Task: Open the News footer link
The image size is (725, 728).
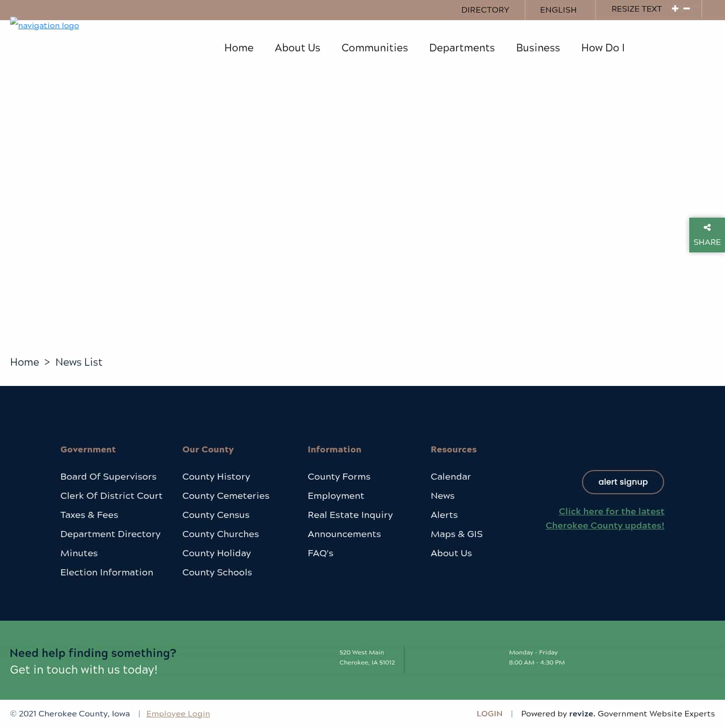Action: [x=443, y=496]
